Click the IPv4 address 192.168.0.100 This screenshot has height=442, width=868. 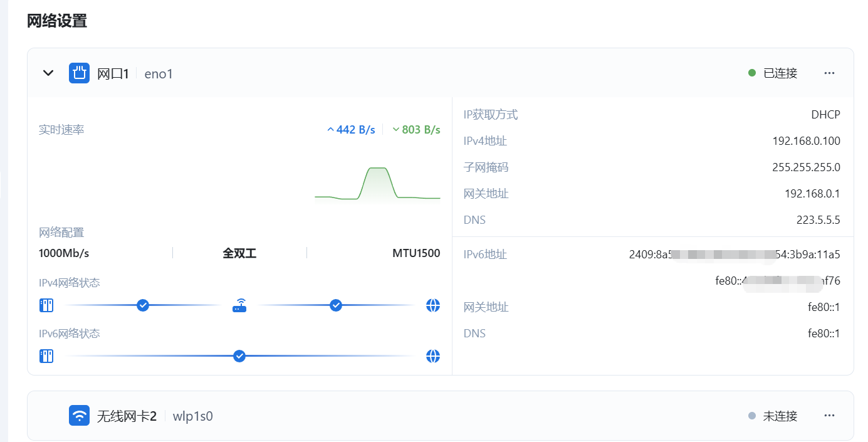(x=806, y=141)
